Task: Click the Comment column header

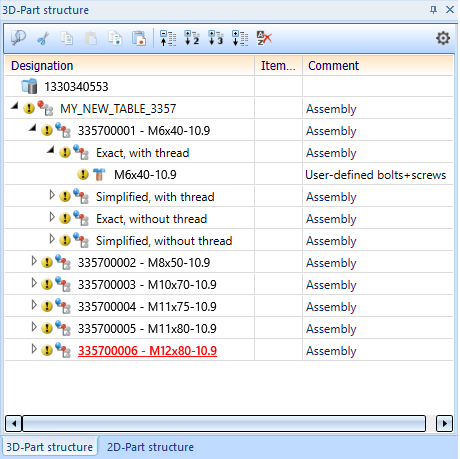Action: (378, 66)
